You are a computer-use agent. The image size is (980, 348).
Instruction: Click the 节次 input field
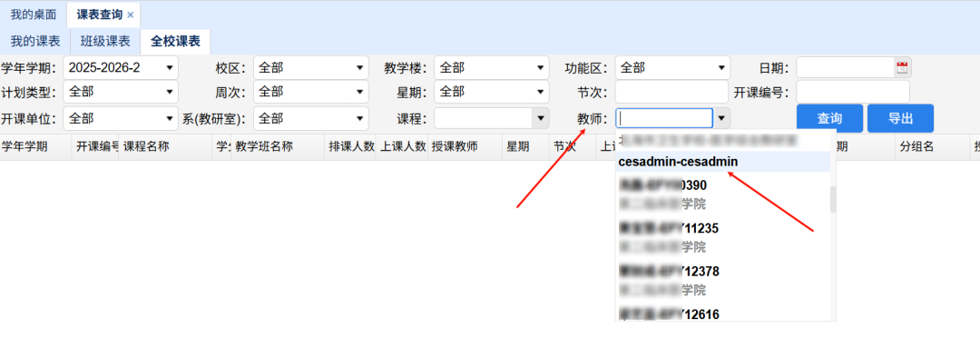point(671,92)
